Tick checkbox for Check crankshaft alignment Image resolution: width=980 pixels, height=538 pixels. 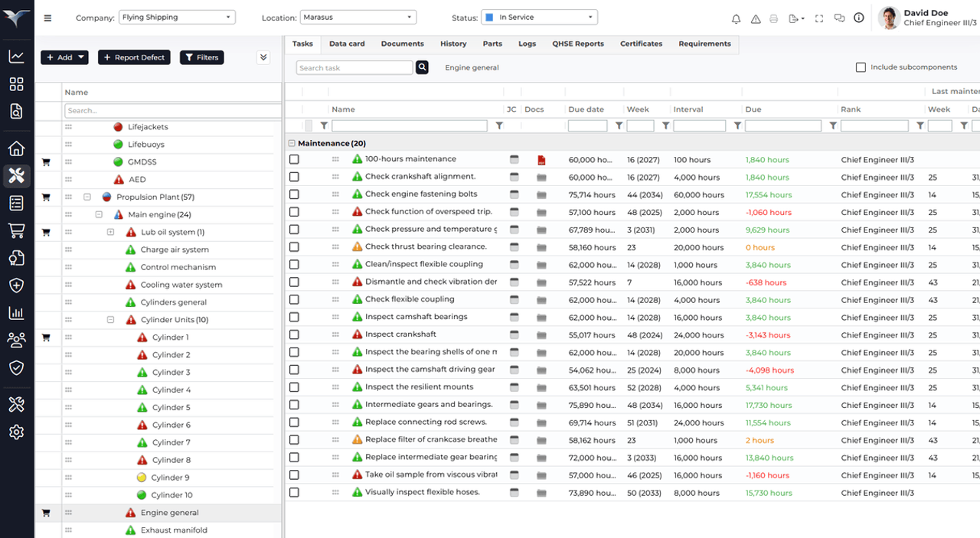click(294, 177)
